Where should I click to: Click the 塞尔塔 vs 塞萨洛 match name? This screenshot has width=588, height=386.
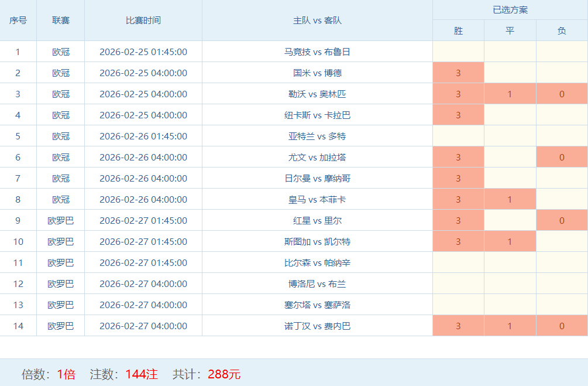317,305
